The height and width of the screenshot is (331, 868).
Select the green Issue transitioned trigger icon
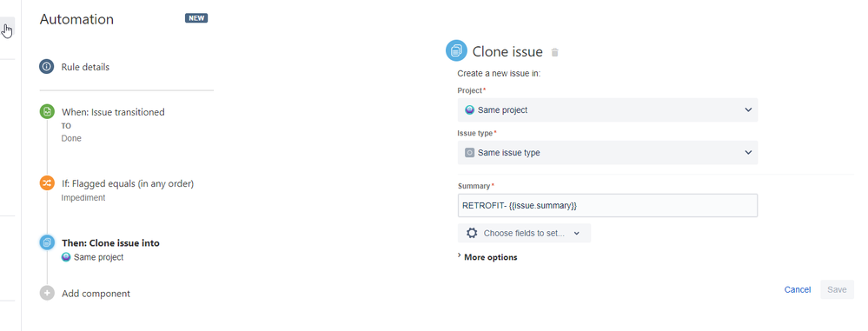[x=47, y=111]
